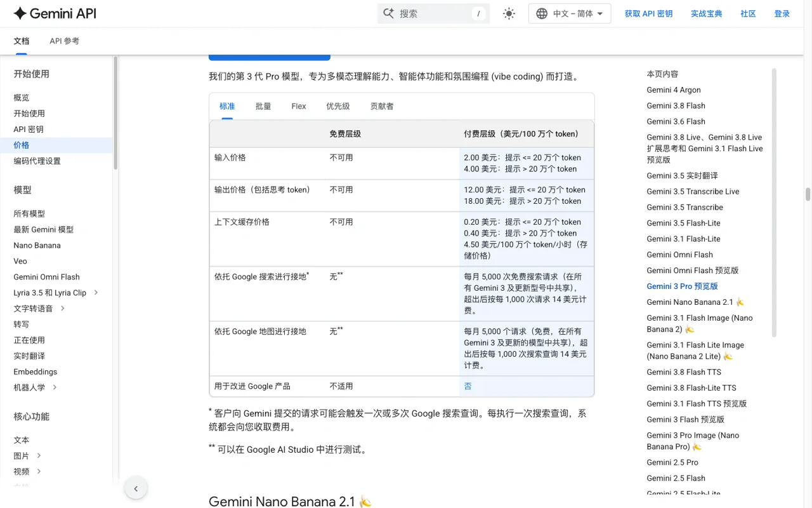
Task: Select the Flex pricing tab
Action: pos(299,106)
